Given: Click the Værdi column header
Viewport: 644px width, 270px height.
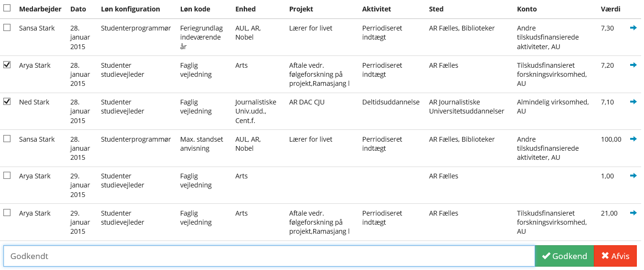Looking at the screenshot, I should (610, 9).
